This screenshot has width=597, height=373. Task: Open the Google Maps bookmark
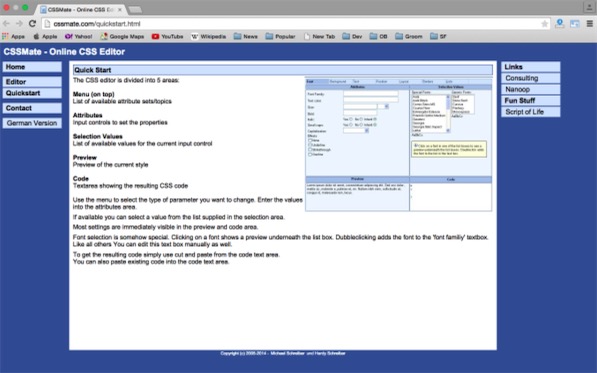122,37
